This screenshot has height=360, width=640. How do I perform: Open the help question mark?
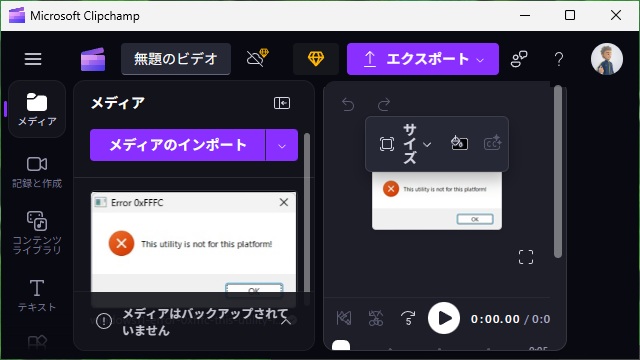click(x=559, y=59)
